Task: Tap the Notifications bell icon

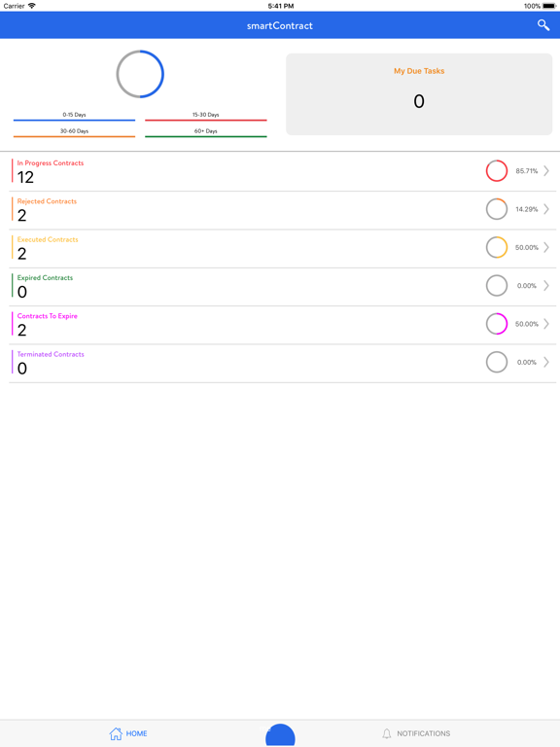Action: [387, 733]
